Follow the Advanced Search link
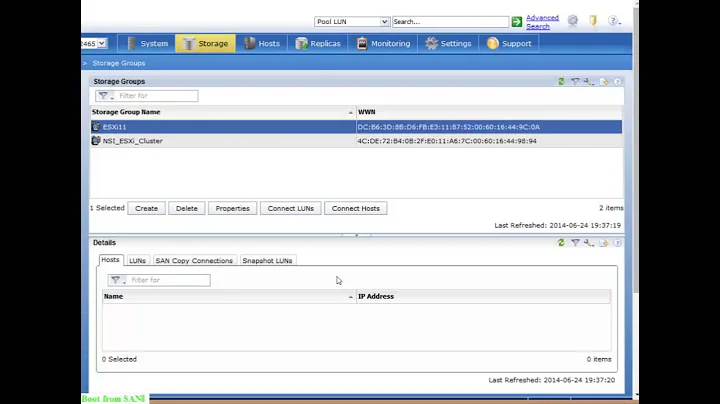This screenshot has width=720, height=404. click(x=542, y=22)
